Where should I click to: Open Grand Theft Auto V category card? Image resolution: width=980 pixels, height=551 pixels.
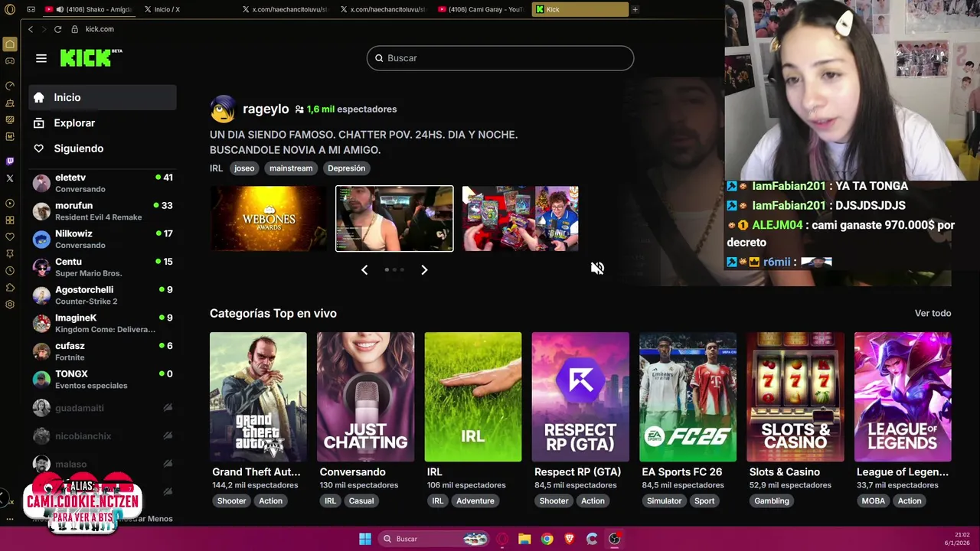tap(258, 397)
